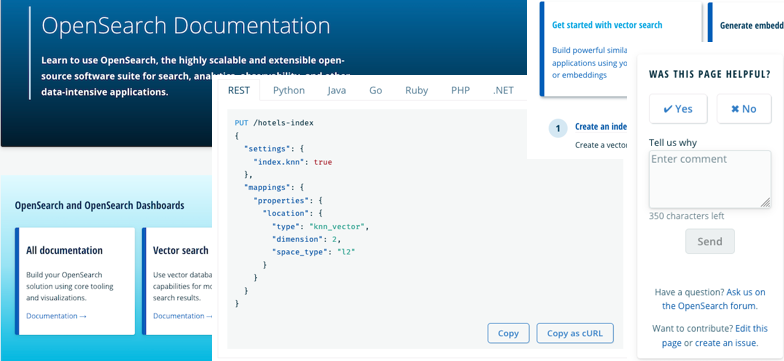Open the Vector search card heading
The image size is (784, 361).
coord(181,250)
